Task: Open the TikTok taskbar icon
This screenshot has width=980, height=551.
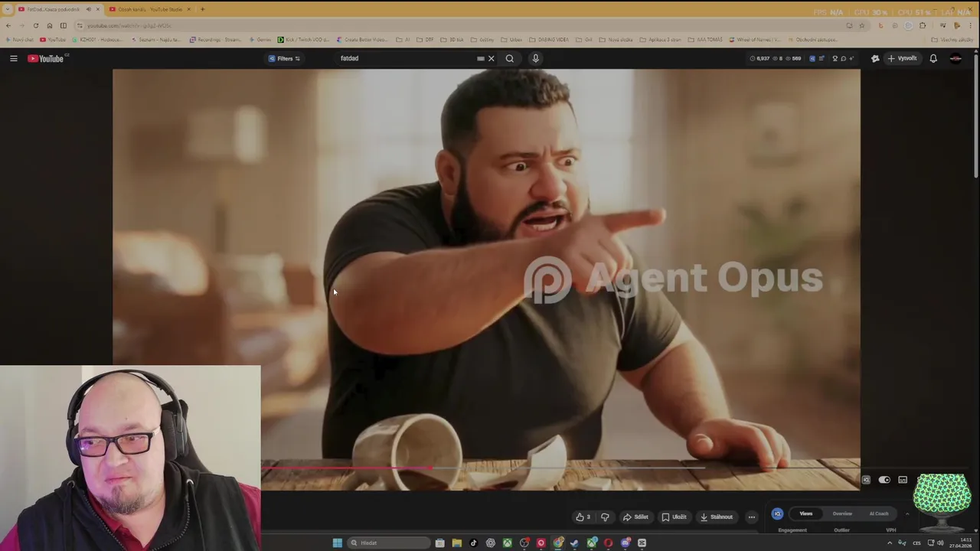Action: 473,543
